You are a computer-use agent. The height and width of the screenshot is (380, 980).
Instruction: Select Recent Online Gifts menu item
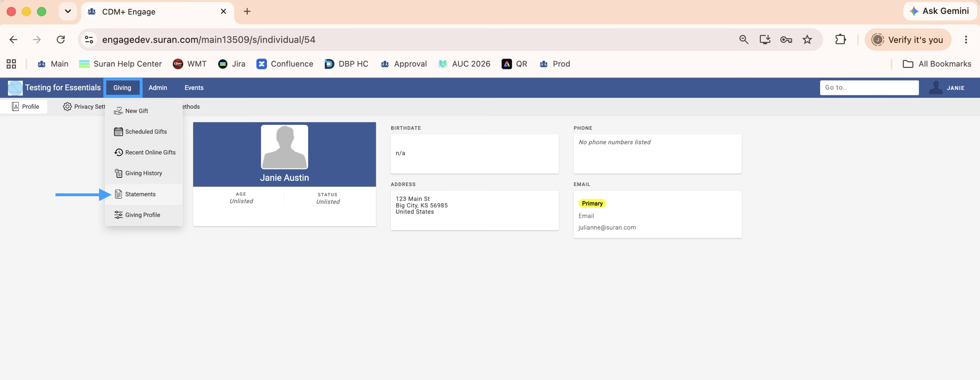click(x=144, y=153)
